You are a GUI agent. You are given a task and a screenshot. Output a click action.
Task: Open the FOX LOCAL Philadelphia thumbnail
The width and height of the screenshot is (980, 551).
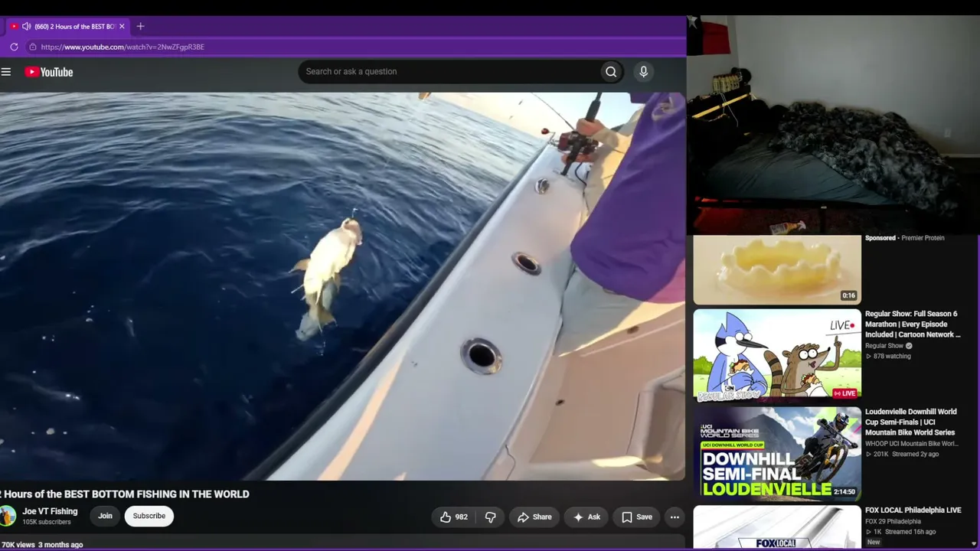tap(777, 527)
